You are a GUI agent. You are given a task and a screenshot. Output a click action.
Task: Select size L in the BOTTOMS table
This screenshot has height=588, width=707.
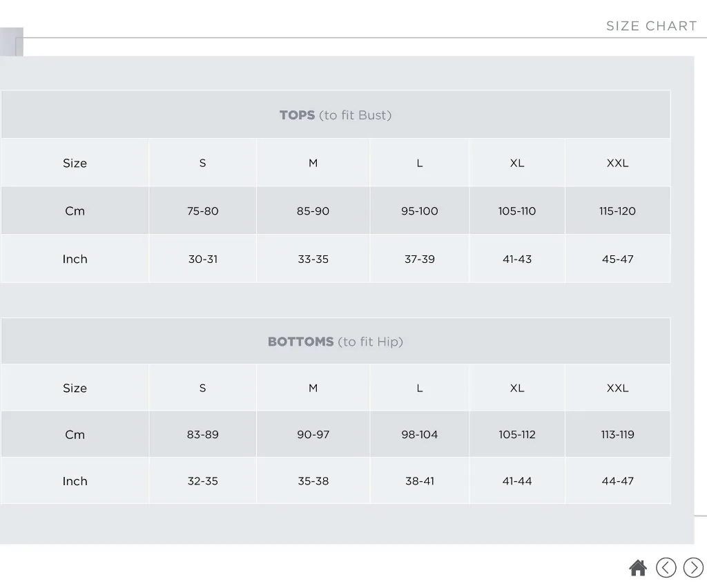point(419,387)
